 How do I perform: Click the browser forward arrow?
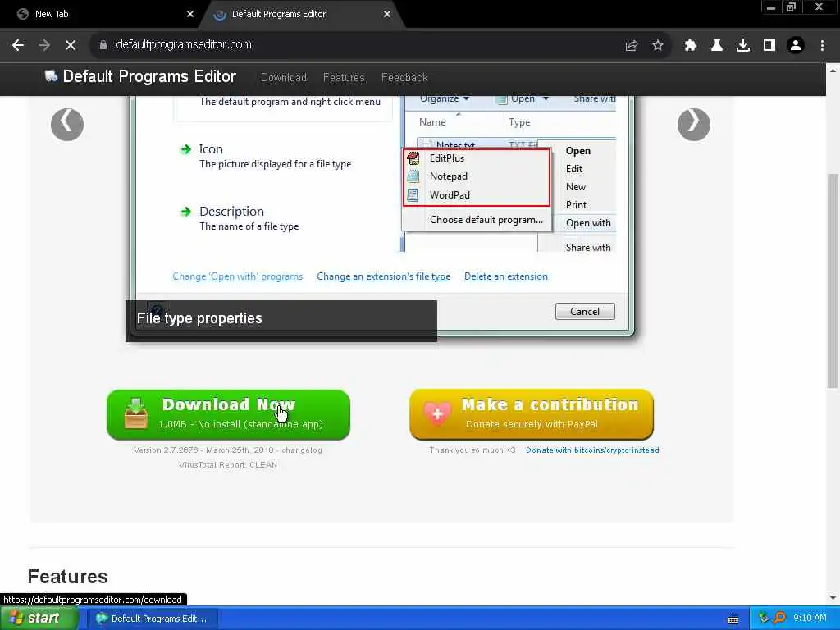44,45
